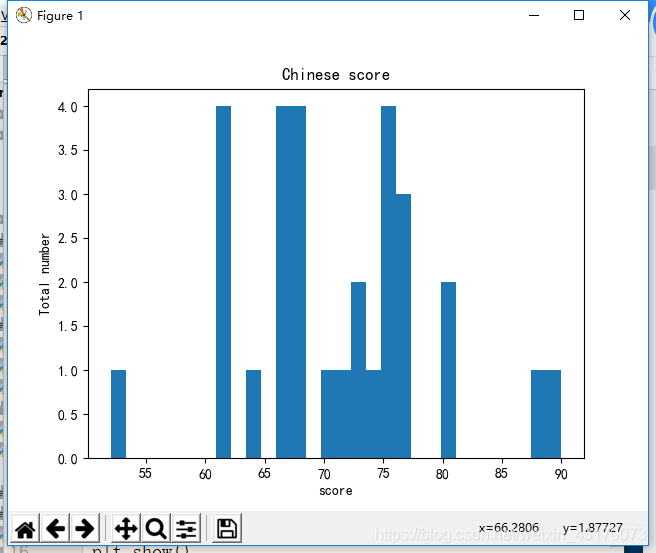
Task: Open the configure subplots dialog
Action: point(186,528)
